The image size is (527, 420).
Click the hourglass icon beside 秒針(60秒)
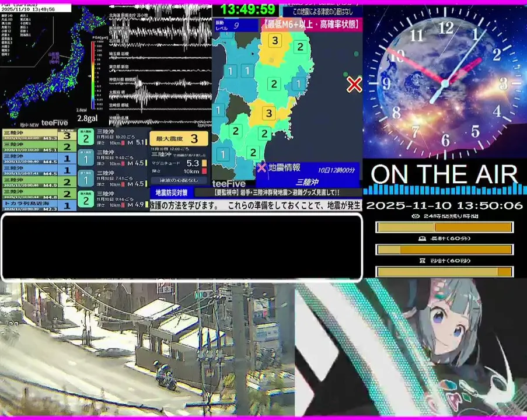click(x=422, y=261)
